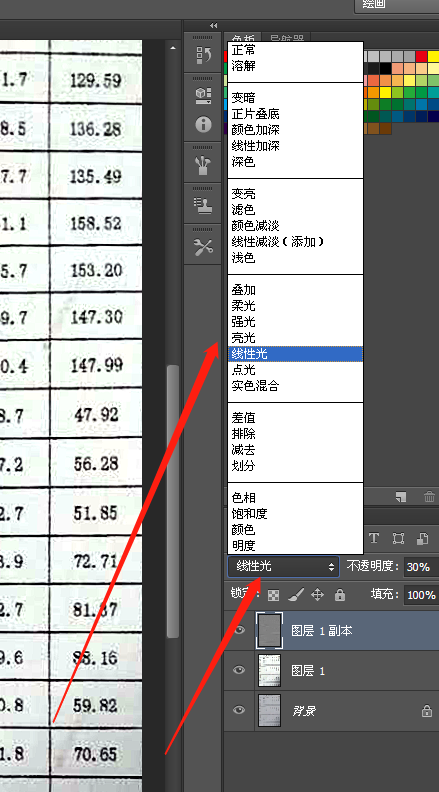Select the 背景 layer thumbnail
Image resolution: width=439 pixels, height=792 pixels.
click(269, 710)
